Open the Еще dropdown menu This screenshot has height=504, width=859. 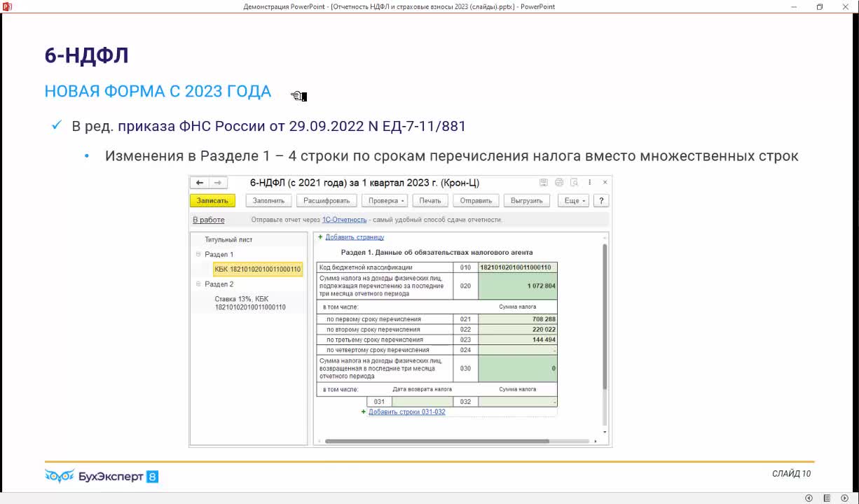point(575,201)
